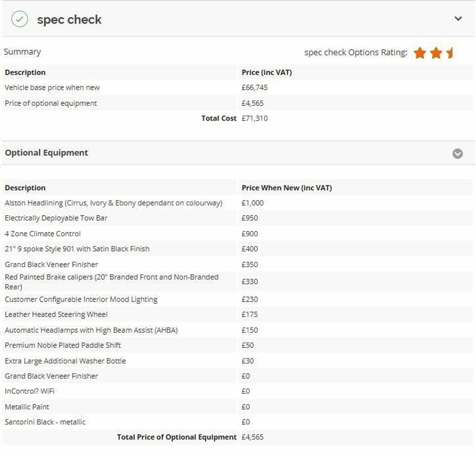Select Automatic Headlamps with High Beam Assist
The image size is (476, 457).
tap(237, 330)
